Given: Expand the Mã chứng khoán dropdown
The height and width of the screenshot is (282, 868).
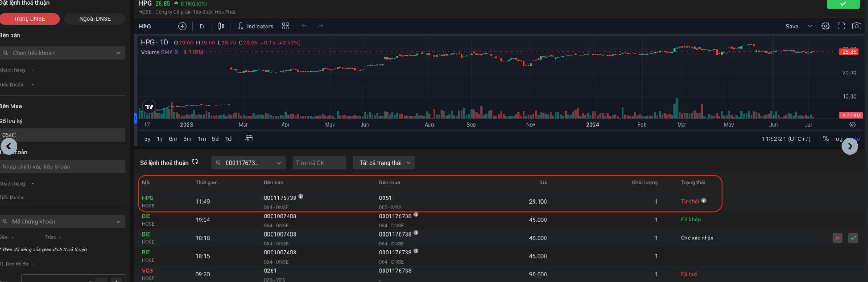Looking at the screenshot, I should pyautogui.click(x=62, y=221).
